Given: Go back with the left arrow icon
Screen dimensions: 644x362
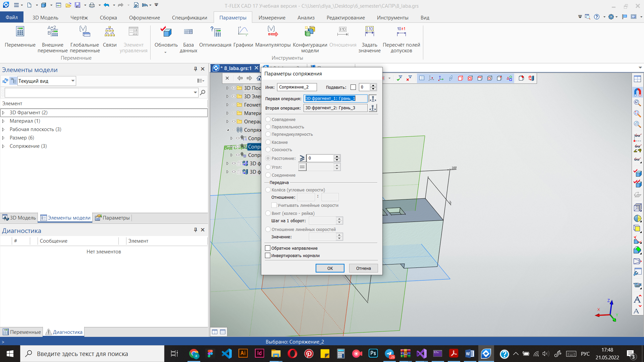Looking at the screenshot, I should pyautogui.click(x=240, y=78).
